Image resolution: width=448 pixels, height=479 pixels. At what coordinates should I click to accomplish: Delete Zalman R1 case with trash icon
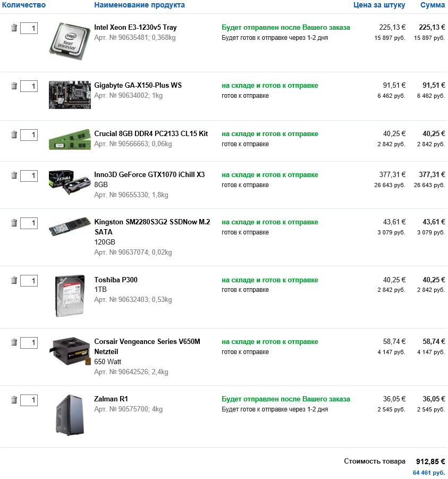point(14,400)
